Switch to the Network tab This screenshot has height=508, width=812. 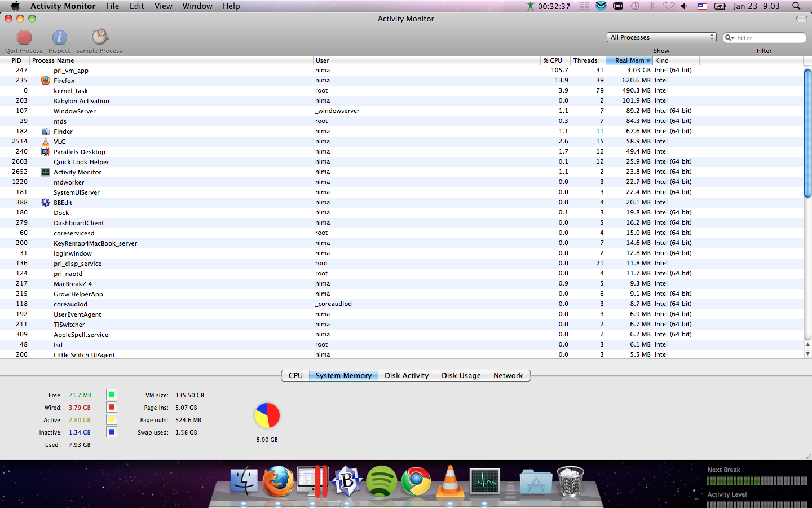point(508,375)
